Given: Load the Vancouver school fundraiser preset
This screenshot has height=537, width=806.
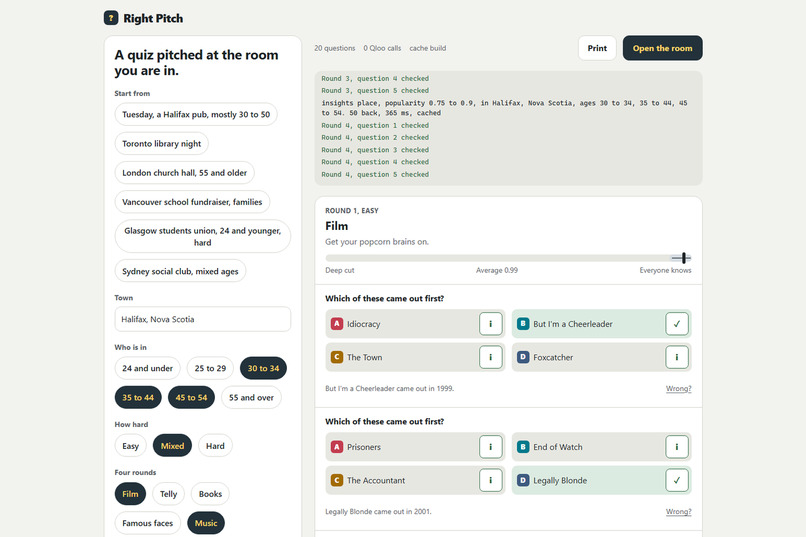Looking at the screenshot, I should [192, 202].
